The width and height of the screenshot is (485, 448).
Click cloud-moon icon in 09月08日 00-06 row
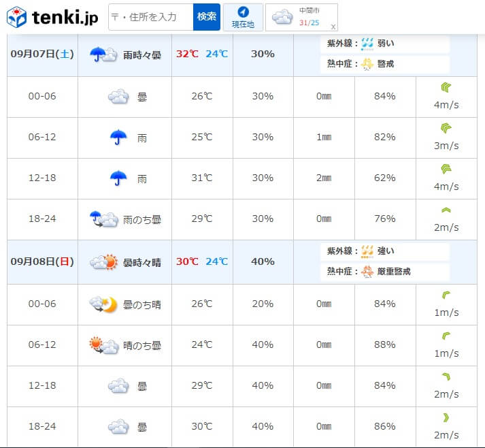103,304
